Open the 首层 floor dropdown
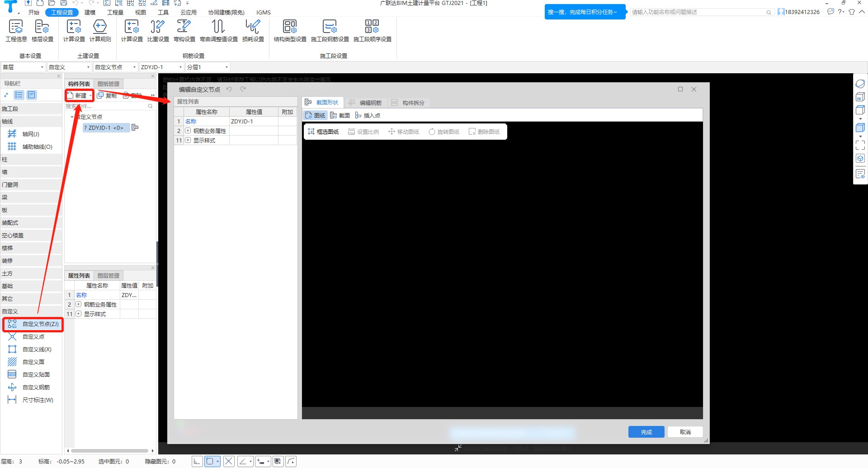868x468 pixels. [x=23, y=67]
